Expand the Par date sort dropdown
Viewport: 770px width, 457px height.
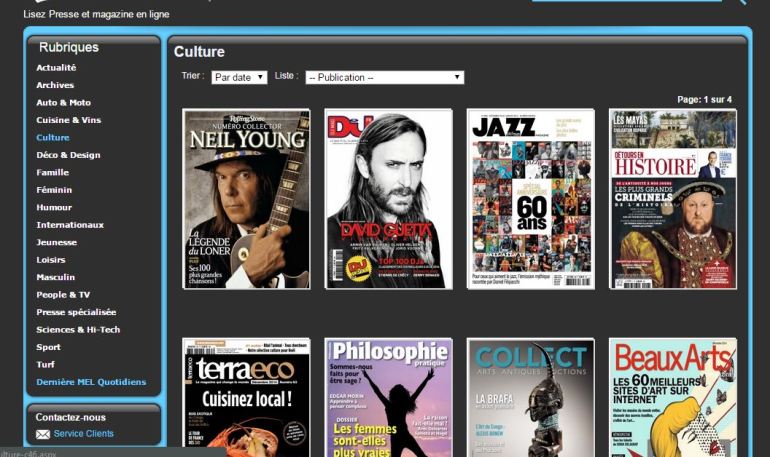coord(239,77)
